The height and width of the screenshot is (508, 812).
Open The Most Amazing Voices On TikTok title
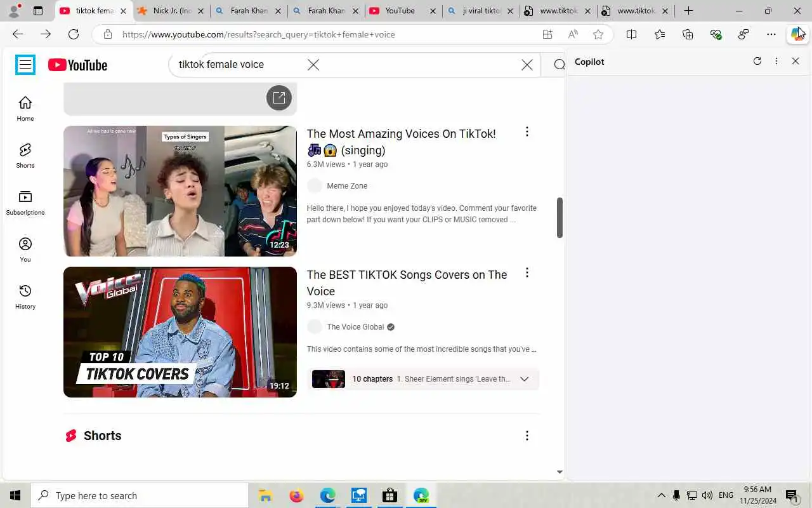click(x=401, y=142)
